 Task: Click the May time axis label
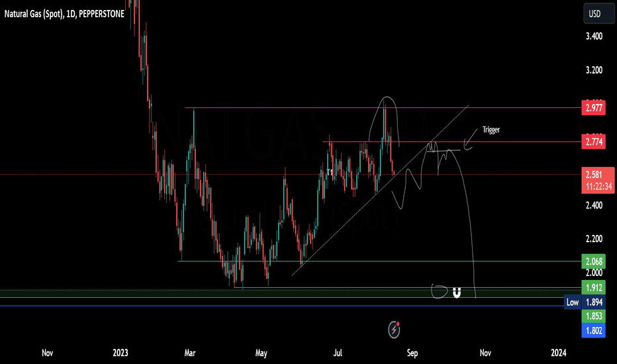(x=261, y=353)
